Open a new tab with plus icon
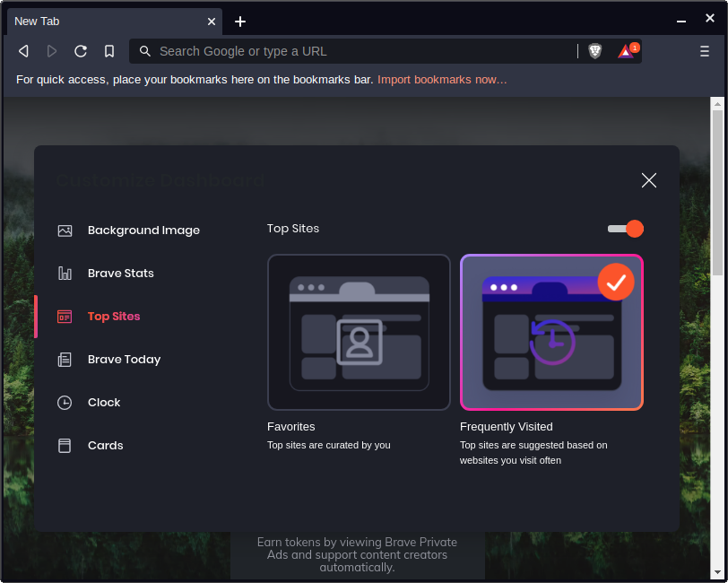 click(240, 22)
